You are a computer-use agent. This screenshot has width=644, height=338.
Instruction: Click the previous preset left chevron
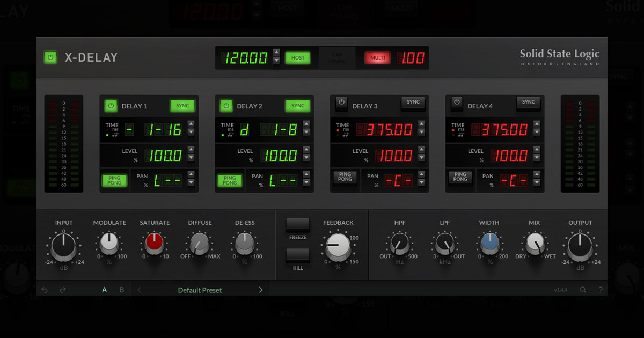coord(138,289)
